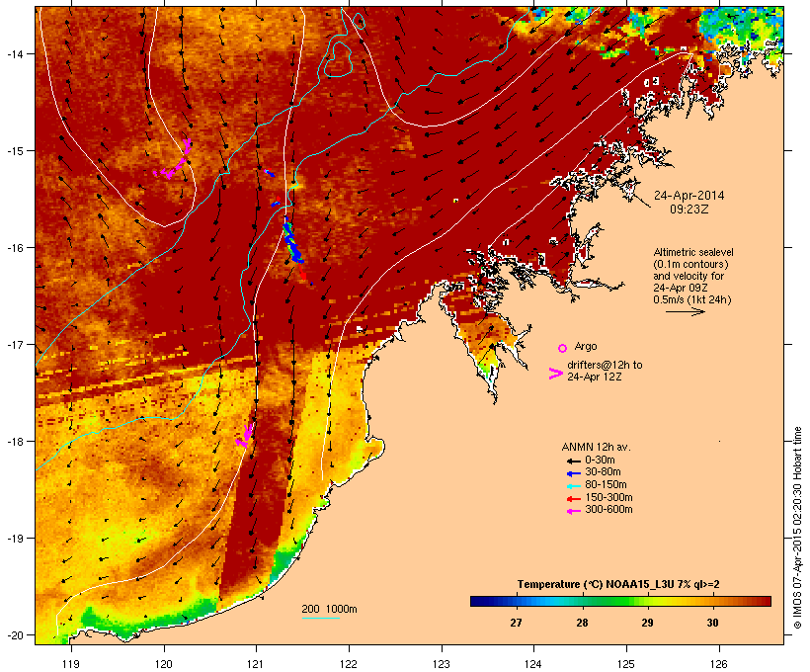Click the red 150-300m legend arrow
The image size is (810, 672).
573,498
